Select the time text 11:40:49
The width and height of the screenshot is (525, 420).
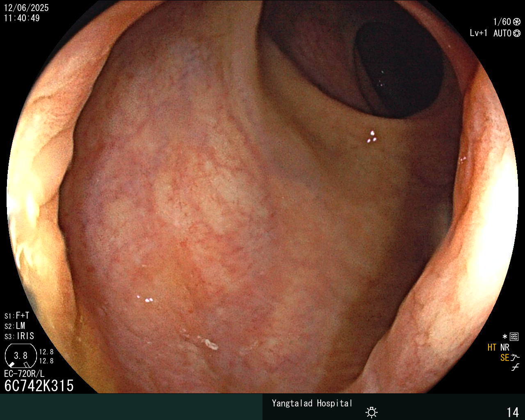click(x=22, y=18)
